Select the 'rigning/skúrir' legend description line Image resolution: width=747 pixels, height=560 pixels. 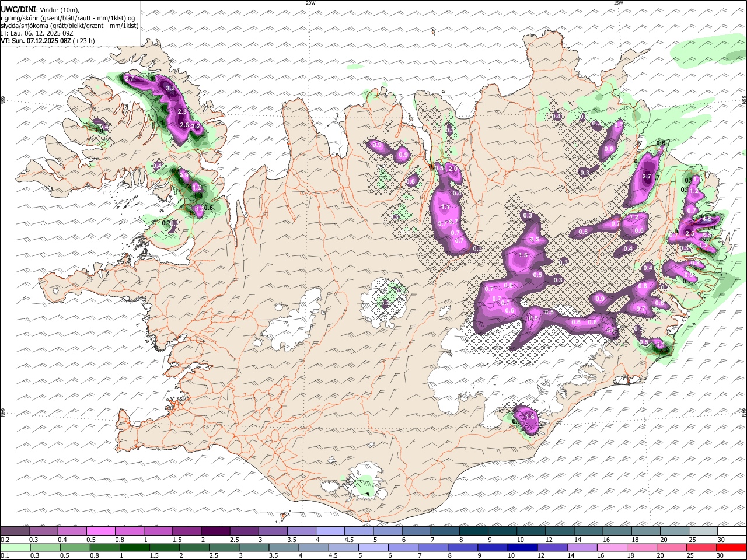pos(68,18)
